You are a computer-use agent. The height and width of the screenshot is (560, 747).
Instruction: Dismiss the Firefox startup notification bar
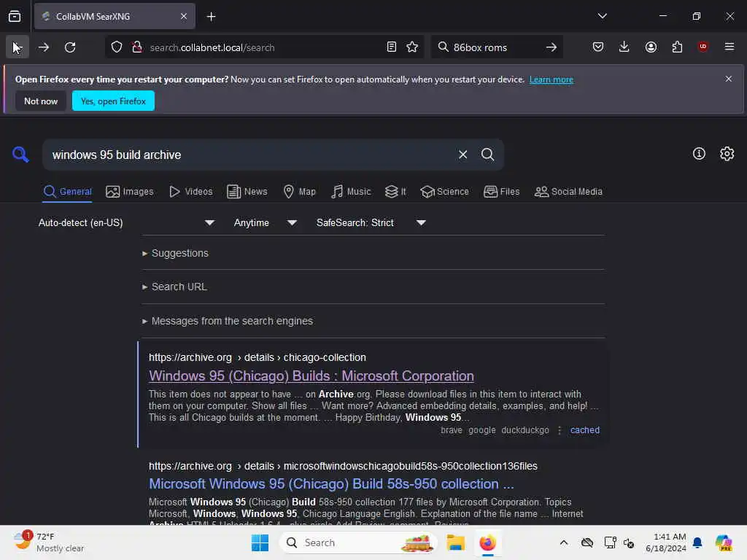pyautogui.click(x=729, y=79)
